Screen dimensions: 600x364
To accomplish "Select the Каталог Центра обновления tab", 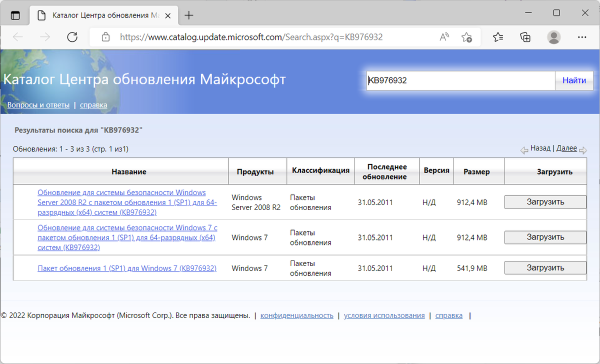I will coord(103,15).
